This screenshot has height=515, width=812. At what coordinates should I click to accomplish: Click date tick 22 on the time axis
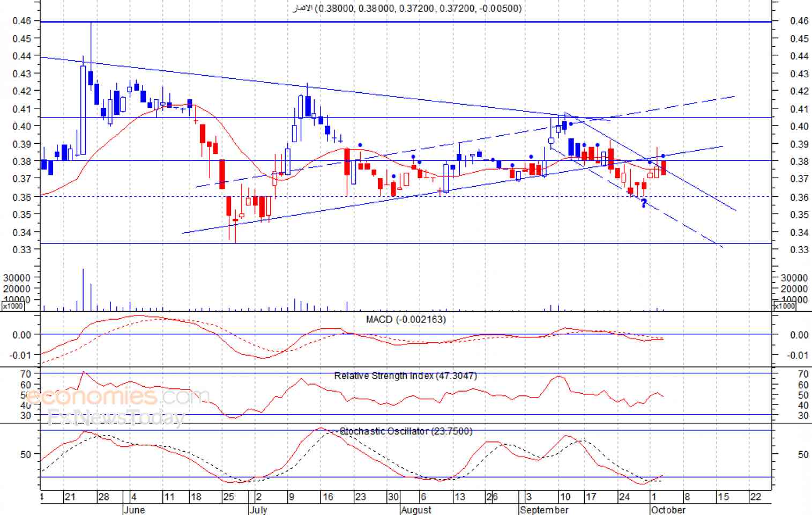pyautogui.click(x=756, y=497)
